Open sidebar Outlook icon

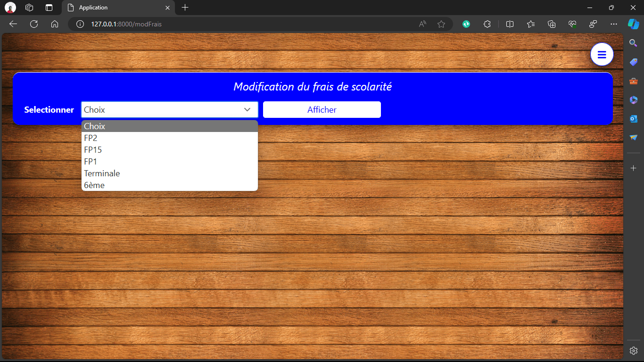click(x=634, y=119)
